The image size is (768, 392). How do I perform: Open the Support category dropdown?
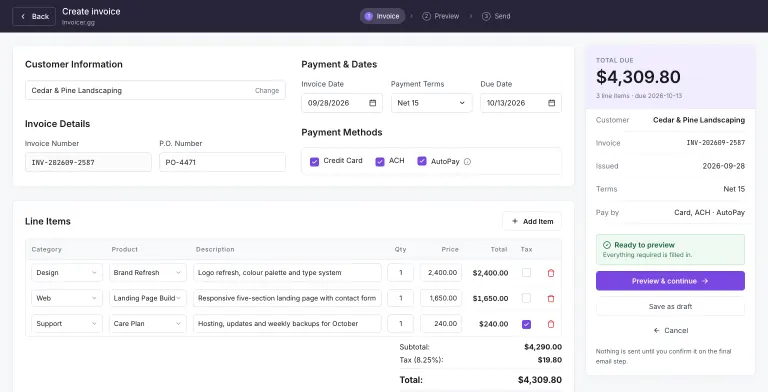67,323
